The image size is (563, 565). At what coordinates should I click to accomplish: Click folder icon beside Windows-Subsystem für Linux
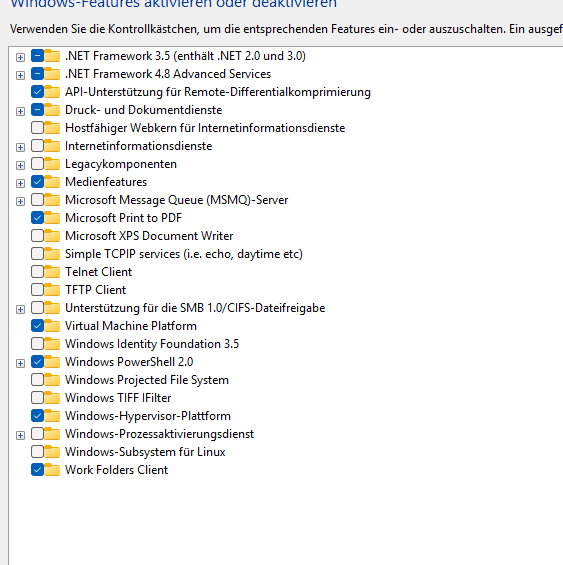52,452
